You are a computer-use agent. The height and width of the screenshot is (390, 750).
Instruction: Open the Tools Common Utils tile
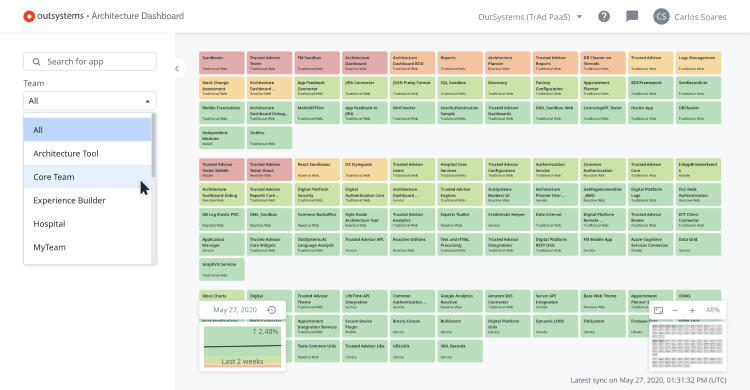317,351
